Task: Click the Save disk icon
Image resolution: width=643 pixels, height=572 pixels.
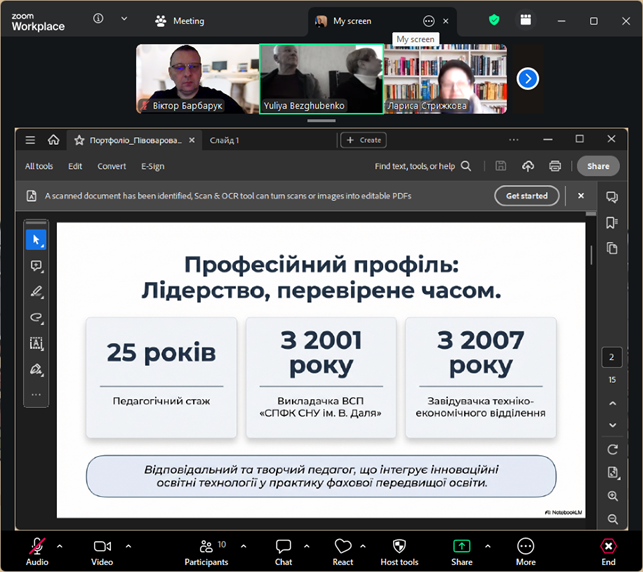Action: (500, 166)
